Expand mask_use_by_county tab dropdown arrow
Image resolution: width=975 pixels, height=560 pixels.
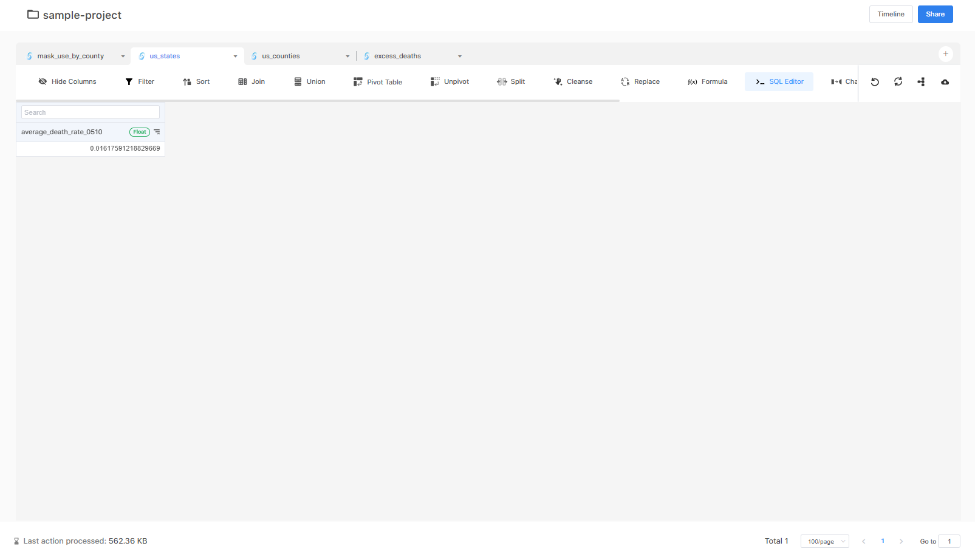click(123, 56)
